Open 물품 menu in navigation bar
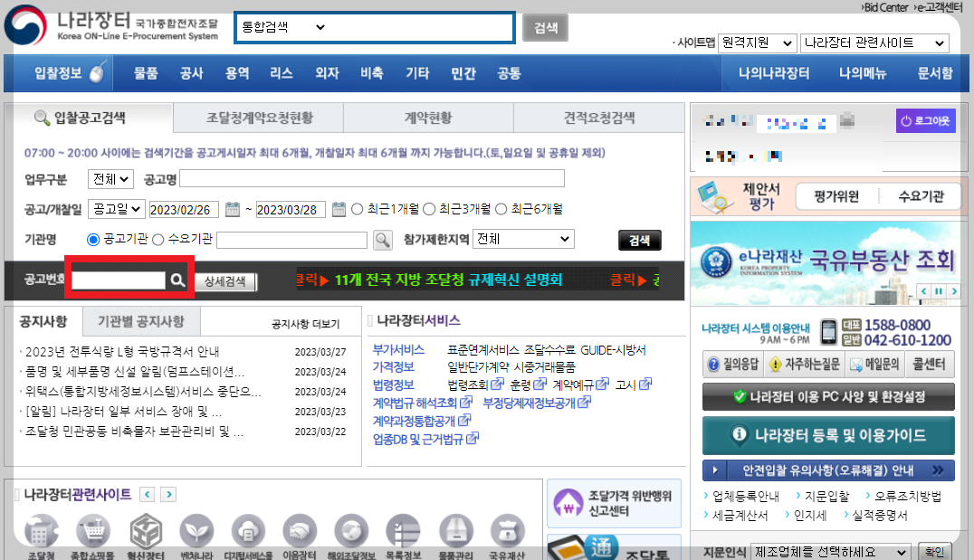Image resolution: width=974 pixels, height=560 pixels. pos(146,73)
